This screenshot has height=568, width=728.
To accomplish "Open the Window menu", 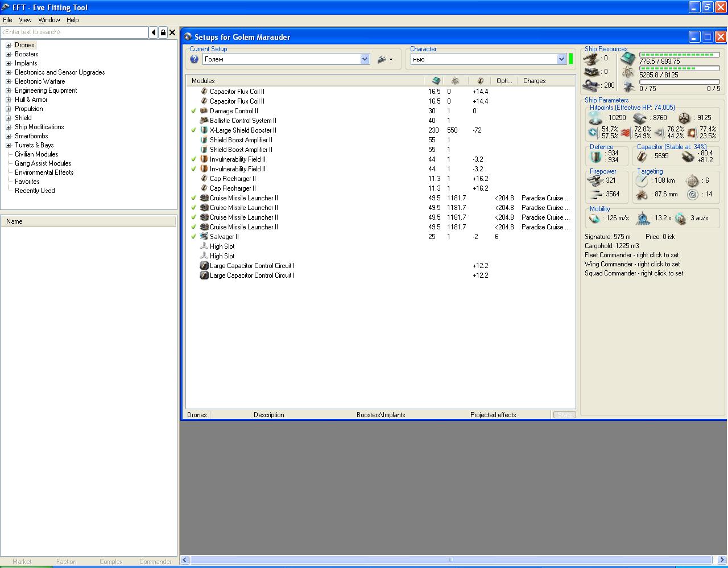I will (49, 20).
